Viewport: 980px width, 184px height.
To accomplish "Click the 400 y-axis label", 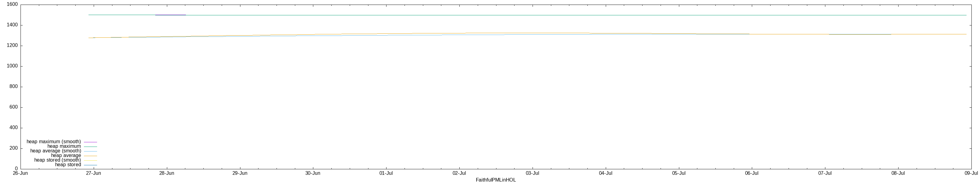I will click(14, 128).
